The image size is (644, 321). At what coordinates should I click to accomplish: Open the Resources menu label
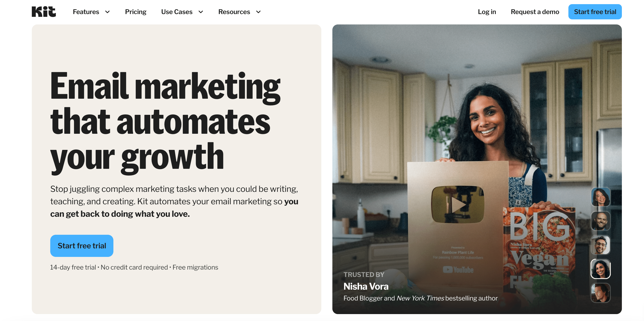[x=234, y=12]
